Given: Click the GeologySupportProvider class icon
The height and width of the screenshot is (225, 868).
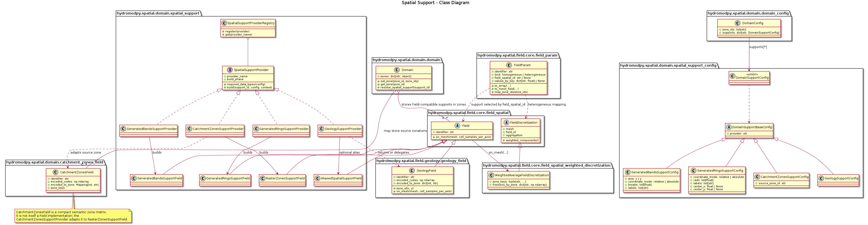Looking at the screenshot, I should 322,129.
